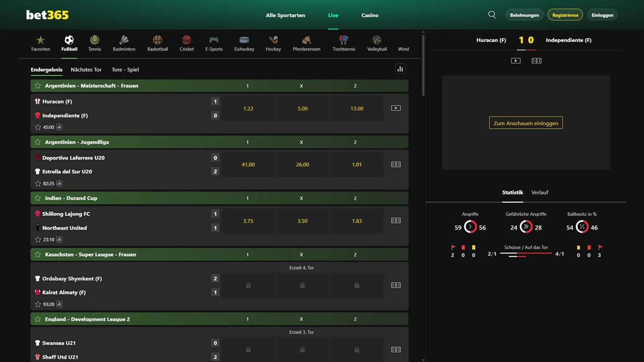This screenshot has width=644, height=362.
Task: Click the Einloggen button
Action: 602,15
